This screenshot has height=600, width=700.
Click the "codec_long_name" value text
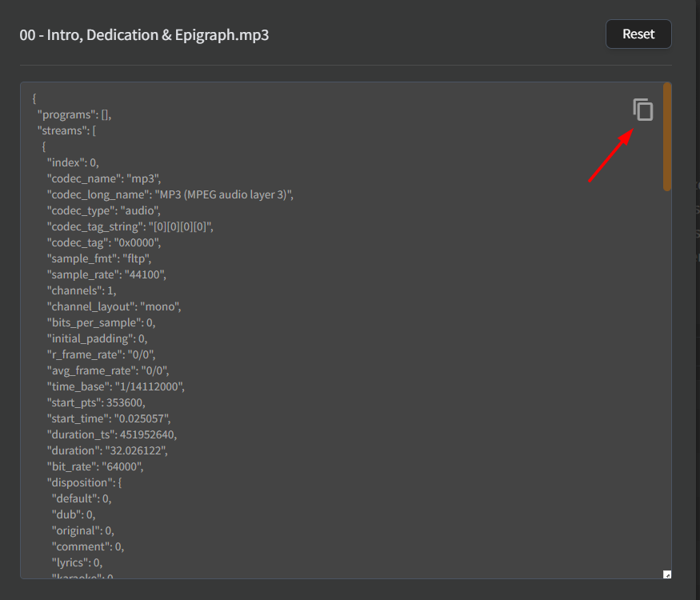pos(226,194)
